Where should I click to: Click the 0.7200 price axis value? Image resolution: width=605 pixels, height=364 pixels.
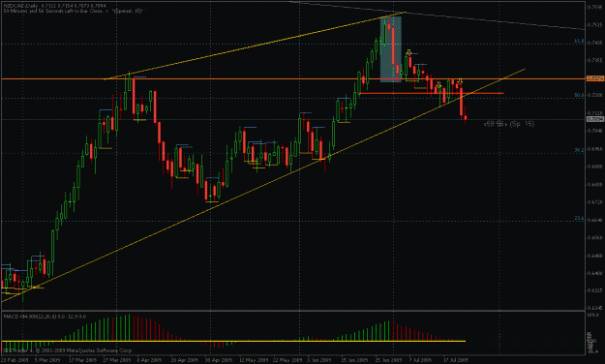pyautogui.click(x=595, y=95)
